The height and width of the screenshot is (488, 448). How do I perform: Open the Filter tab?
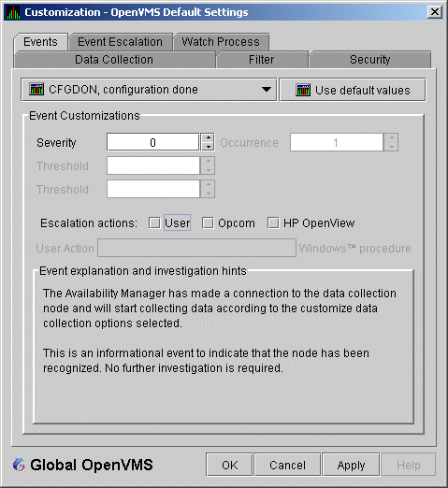(x=262, y=60)
